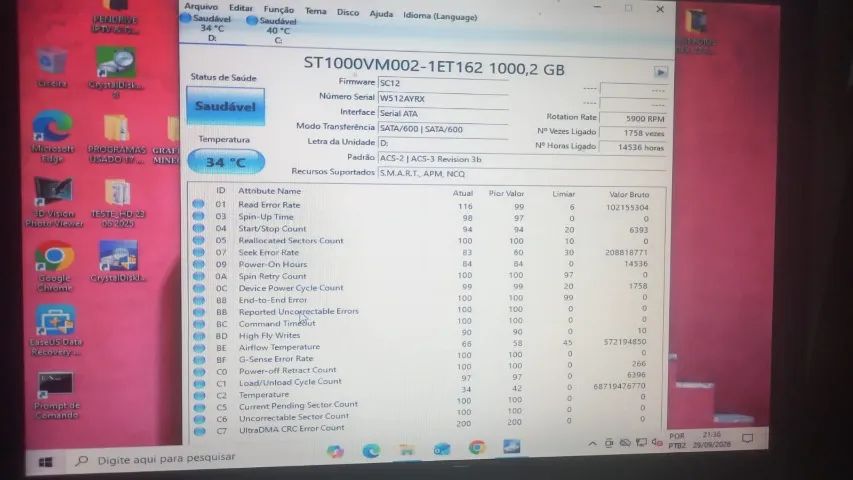Click status dot of Airflow Temperature
The height and width of the screenshot is (480, 853).
click(199, 348)
